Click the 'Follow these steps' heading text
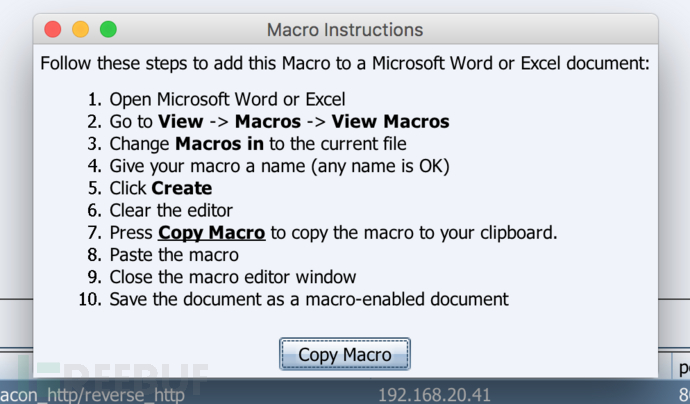Image resolution: width=690 pixels, height=404 pixels. (x=345, y=63)
